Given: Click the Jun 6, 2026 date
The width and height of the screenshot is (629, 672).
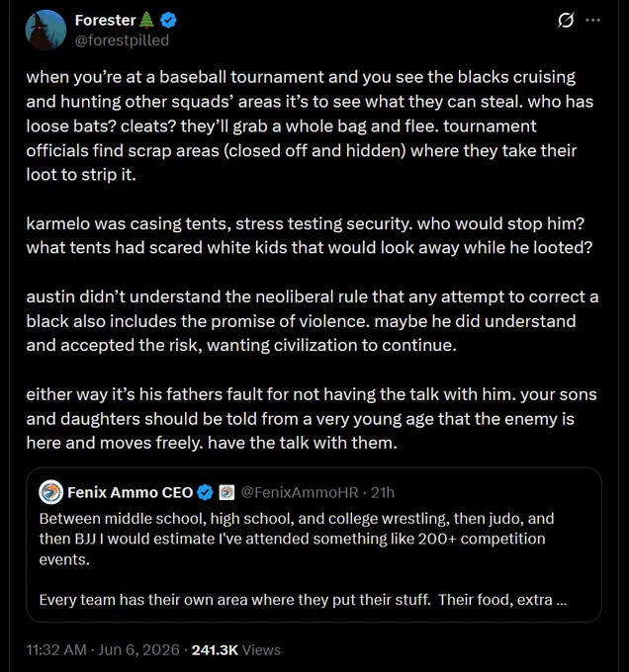Looking at the screenshot, I should [138, 649].
